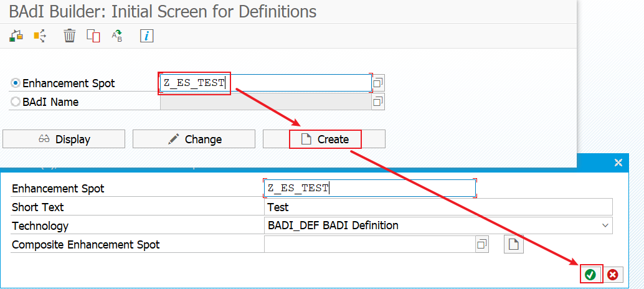This screenshot has height=289, width=644.
Task: Click the Short Text label in dialog
Action: point(38,207)
